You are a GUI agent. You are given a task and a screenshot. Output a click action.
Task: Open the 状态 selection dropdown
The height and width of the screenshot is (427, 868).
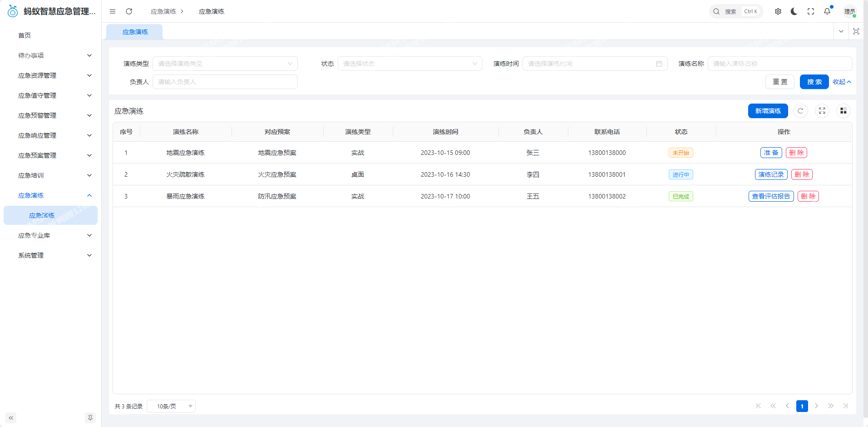tap(410, 64)
